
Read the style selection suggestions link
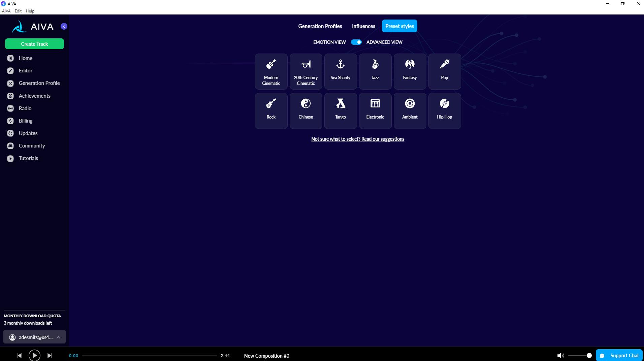pyautogui.click(x=358, y=139)
